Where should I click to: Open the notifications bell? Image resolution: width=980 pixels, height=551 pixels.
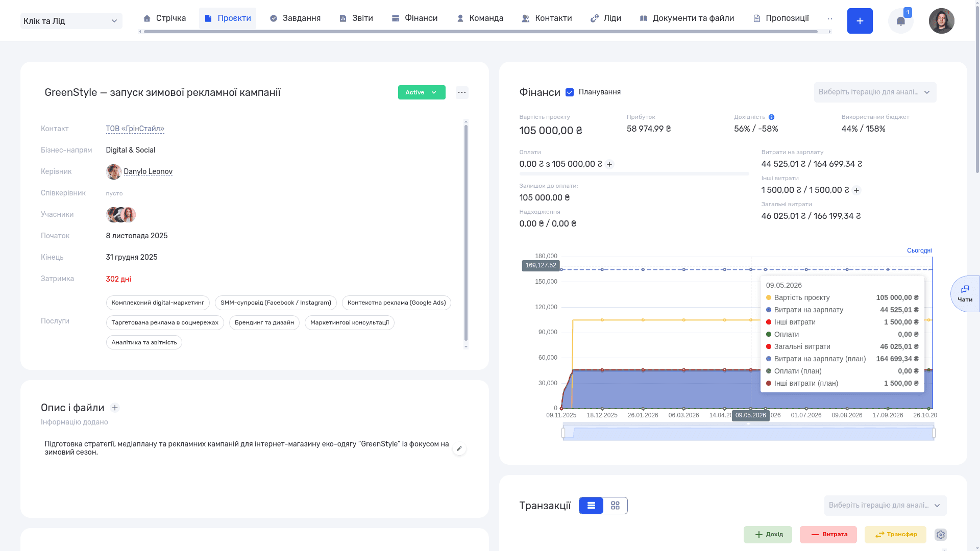[x=900, y=21]
